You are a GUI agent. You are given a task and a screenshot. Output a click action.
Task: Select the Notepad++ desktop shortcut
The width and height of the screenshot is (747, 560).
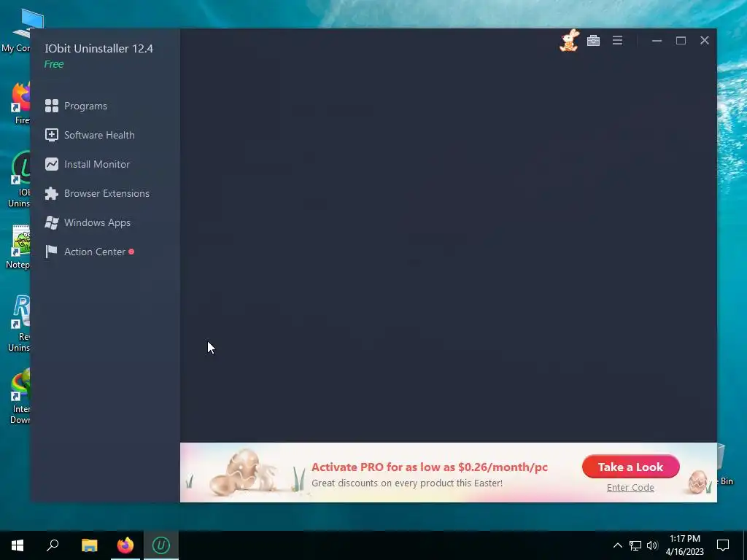pyautogui.click(x=18, y=247)
